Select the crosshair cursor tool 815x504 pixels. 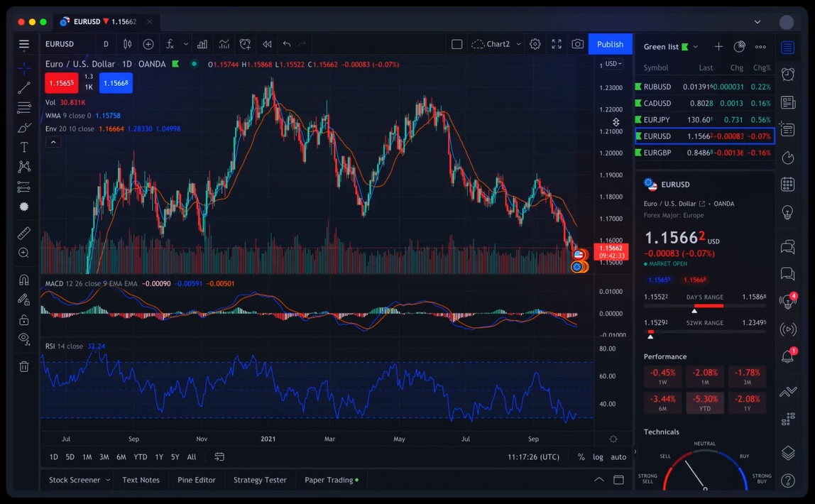pos(24,68)
